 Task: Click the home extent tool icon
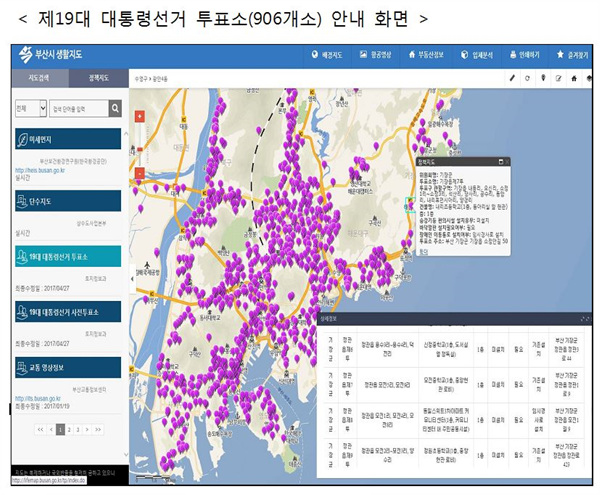574,78
